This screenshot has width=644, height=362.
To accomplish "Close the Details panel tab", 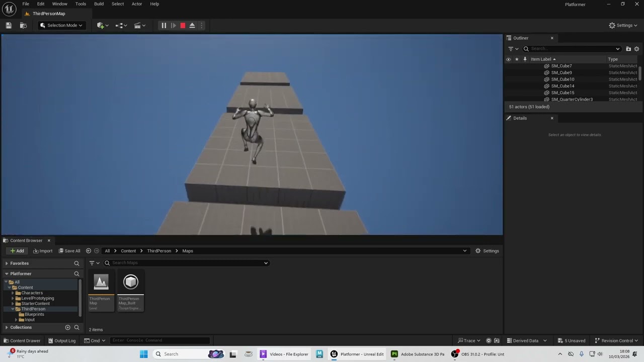I will pos(552,118).
